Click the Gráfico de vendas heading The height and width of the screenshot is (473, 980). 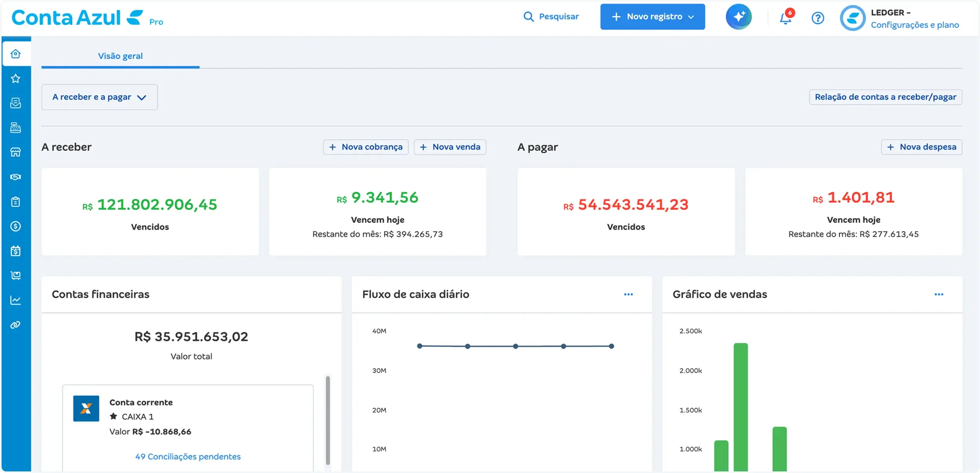point(720,294)
